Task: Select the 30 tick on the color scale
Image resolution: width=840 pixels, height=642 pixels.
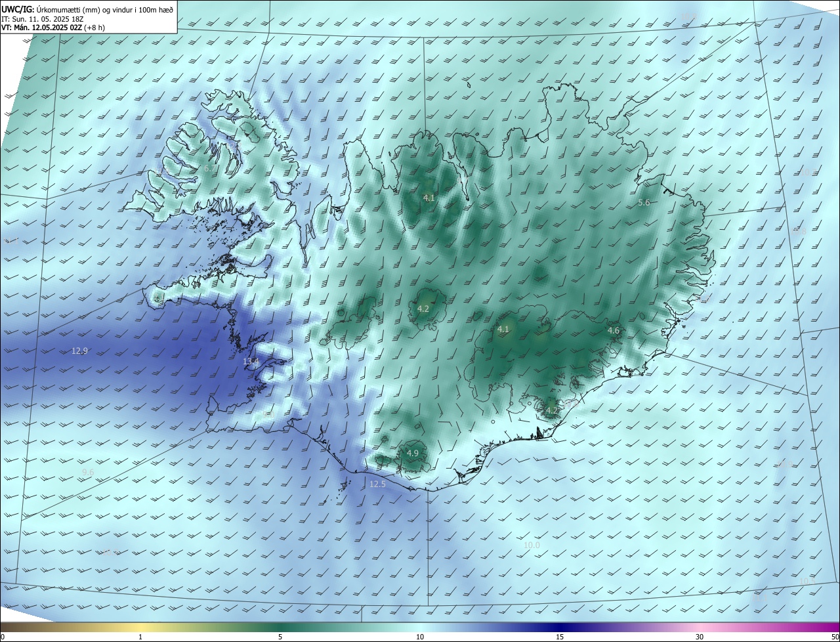Action: [700, 637]
